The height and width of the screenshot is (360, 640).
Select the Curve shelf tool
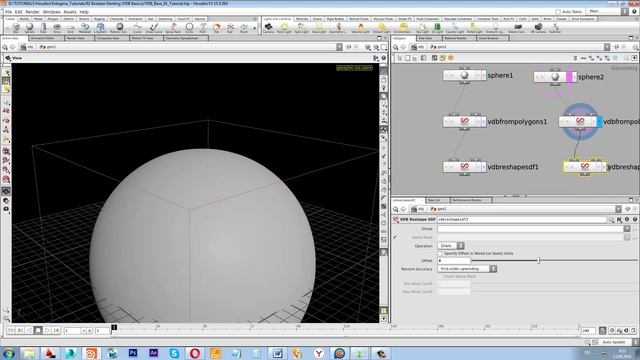pos(137,28)
